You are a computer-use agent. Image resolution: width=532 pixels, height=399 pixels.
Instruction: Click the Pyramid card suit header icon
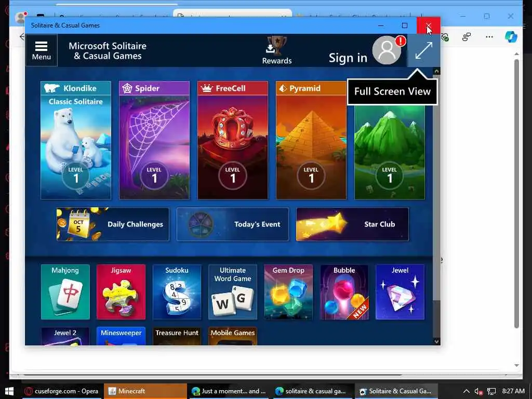click(x=283, y=88)
